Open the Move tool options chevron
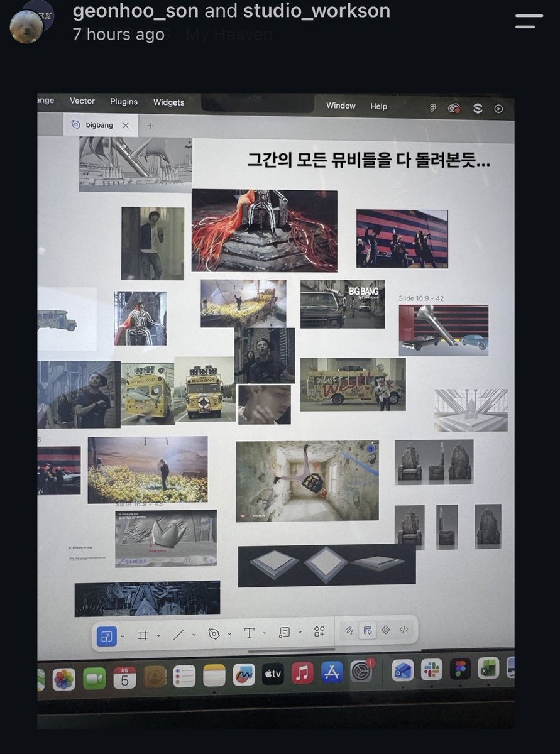Image resolution: width=560 pixels, height=754 pixels. pos(123,636)
